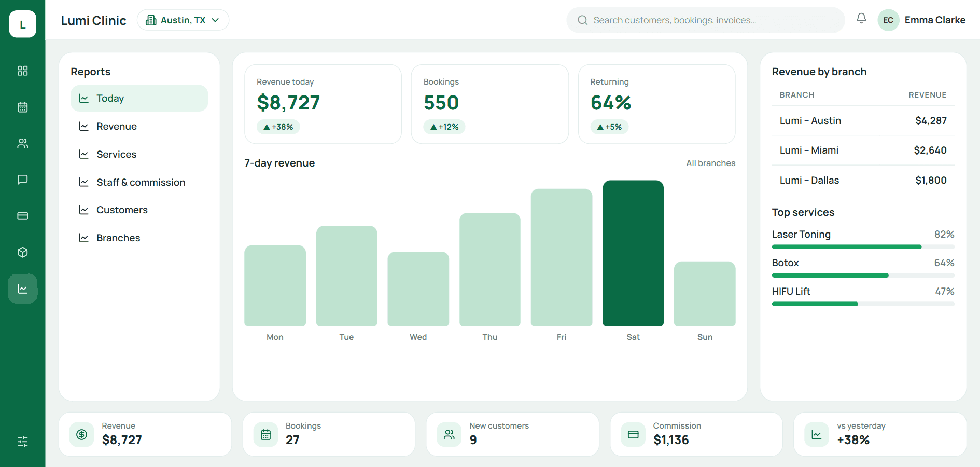Click the chart icon in vs yesterday card
980x467 pixels.
(x=817, y=434)
